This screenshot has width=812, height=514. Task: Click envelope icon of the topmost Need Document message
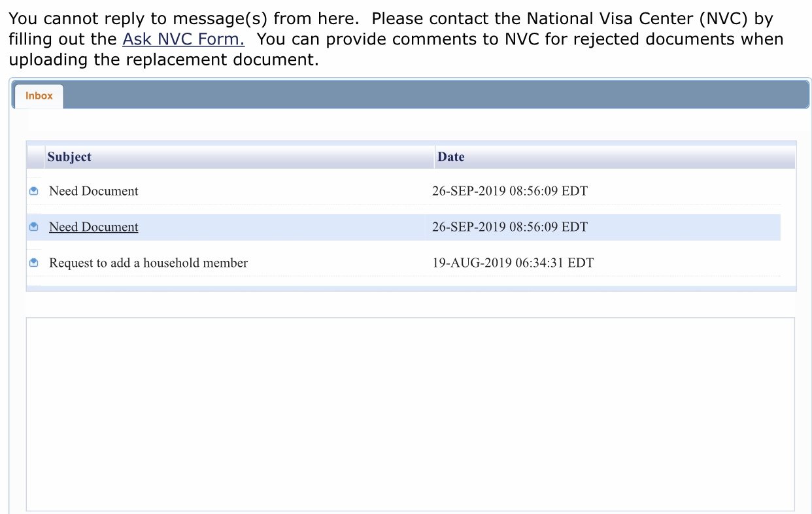34,191
